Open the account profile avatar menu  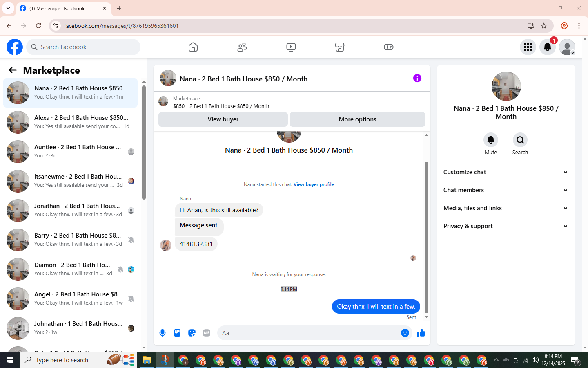click(567, 47)
